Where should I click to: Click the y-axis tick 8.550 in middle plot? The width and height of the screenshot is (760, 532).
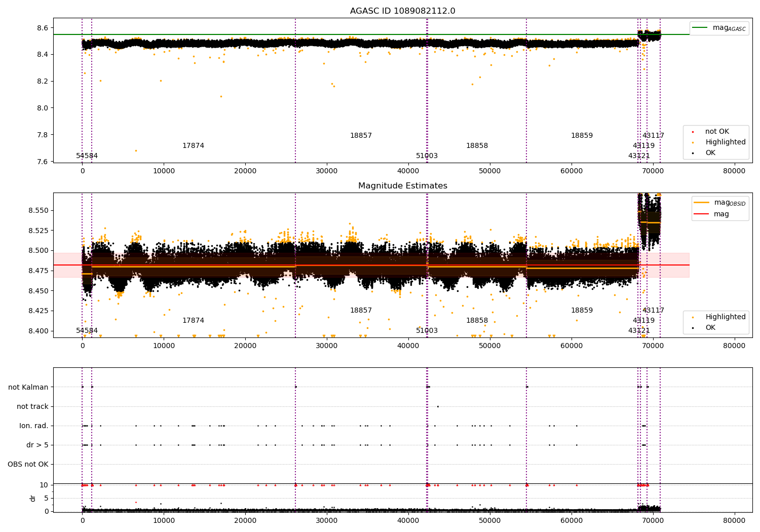[39, 210]
